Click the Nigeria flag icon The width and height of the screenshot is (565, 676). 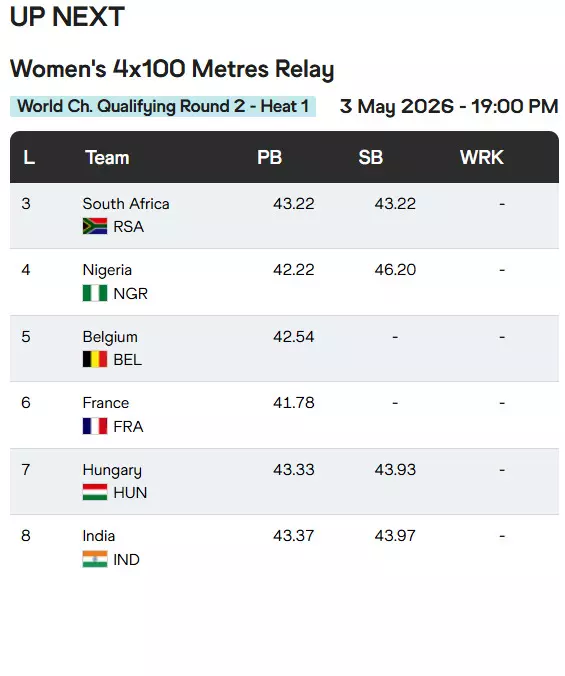95,293
